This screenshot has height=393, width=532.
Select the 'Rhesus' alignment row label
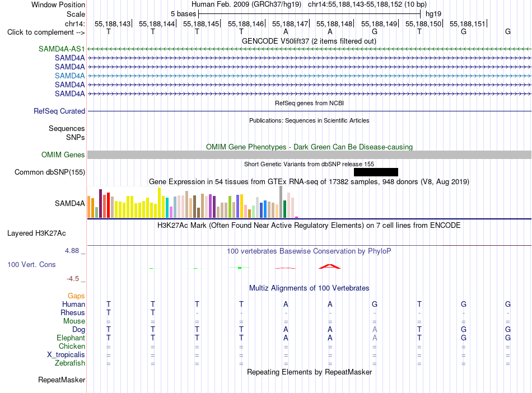73,312
